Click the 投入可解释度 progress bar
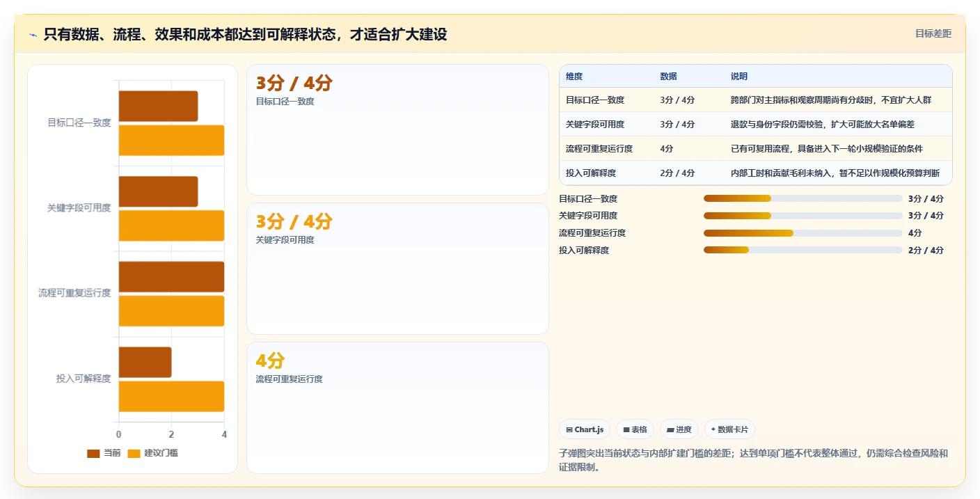 coord(803,250)
